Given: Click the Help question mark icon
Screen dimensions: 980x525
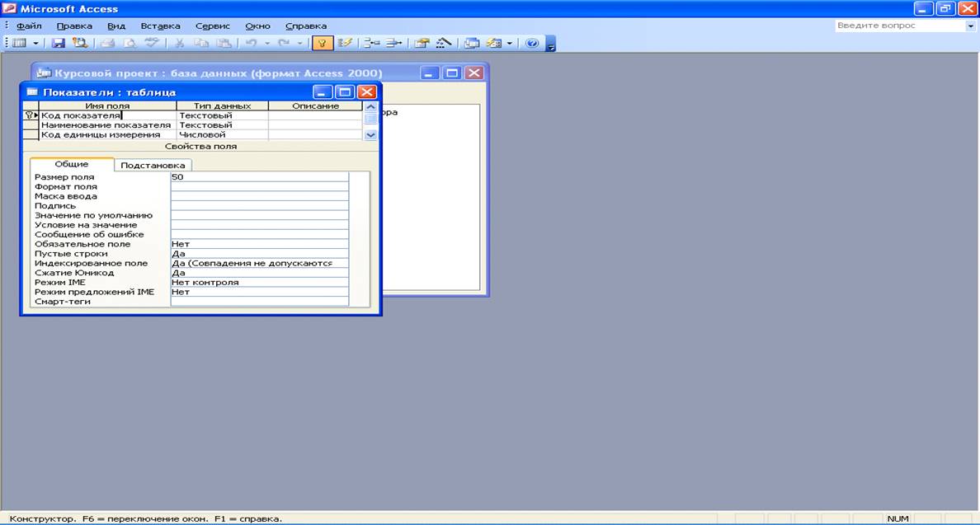Looking at the screenshot, I should tap(532, 43).
